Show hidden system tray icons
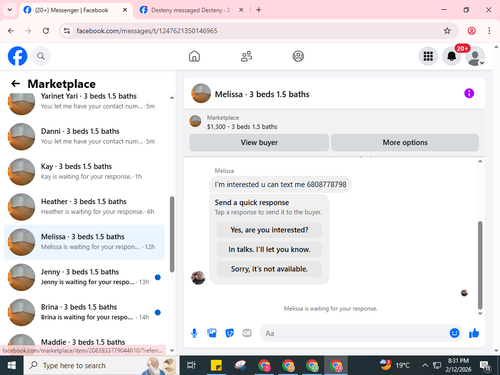 pos(425,365)
